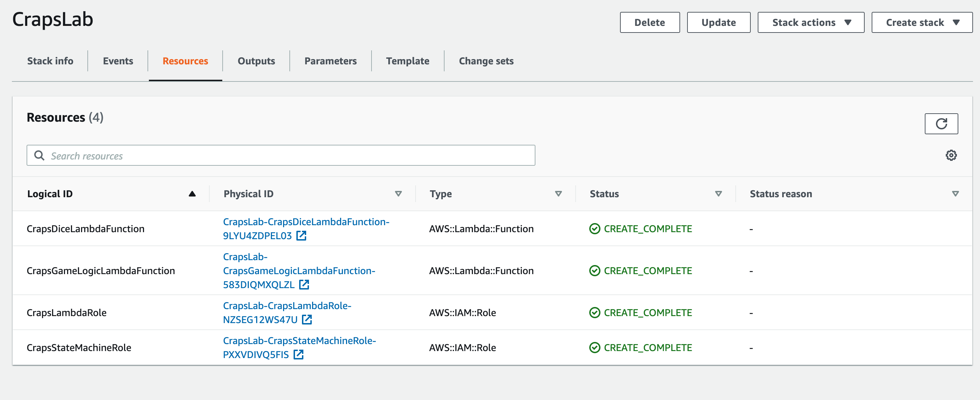The width and height of the screenshot is (980, 400).
Task: Click Type column header text
Action: [440, 194]
